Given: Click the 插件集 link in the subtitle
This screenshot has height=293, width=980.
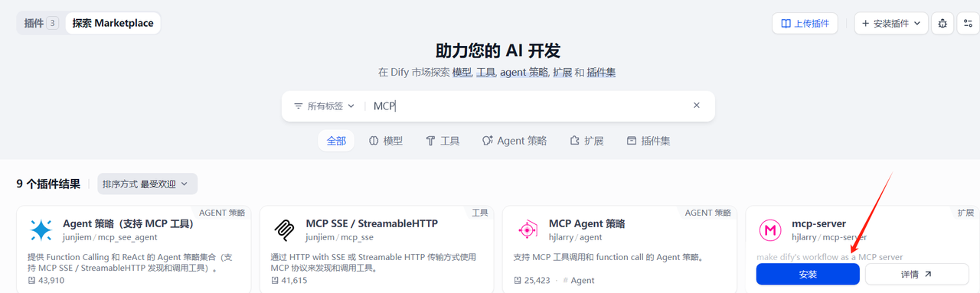Looking at the screenshot, I should point(602,73).
